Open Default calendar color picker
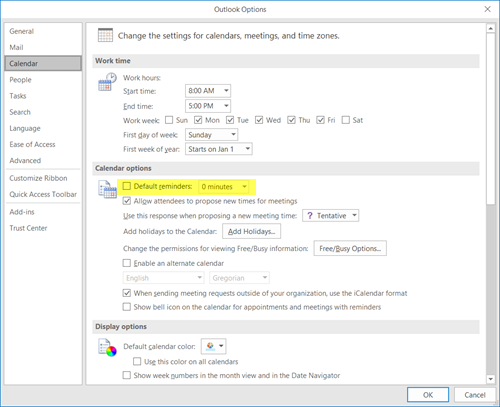 [x=214, y=346]
